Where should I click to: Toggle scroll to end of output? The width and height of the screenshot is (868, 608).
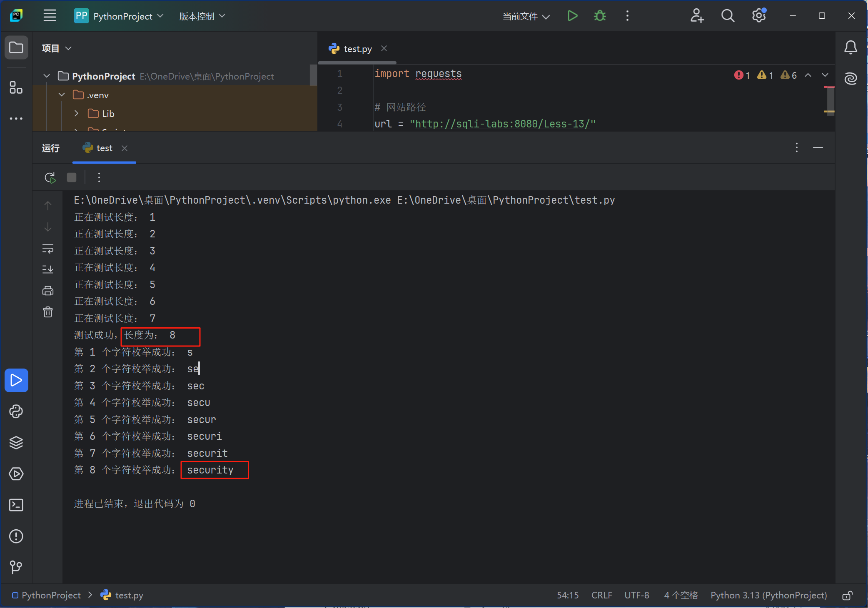[x=48, y=269]
